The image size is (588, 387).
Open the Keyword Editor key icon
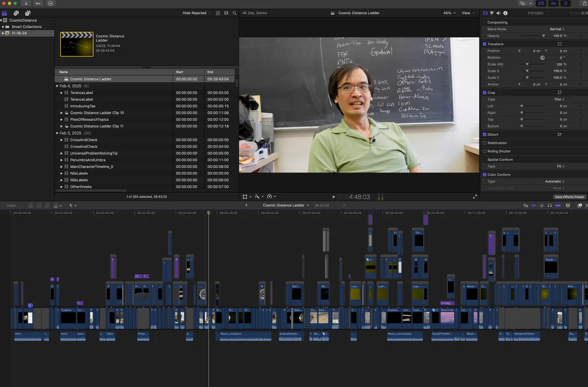point(38,3)
